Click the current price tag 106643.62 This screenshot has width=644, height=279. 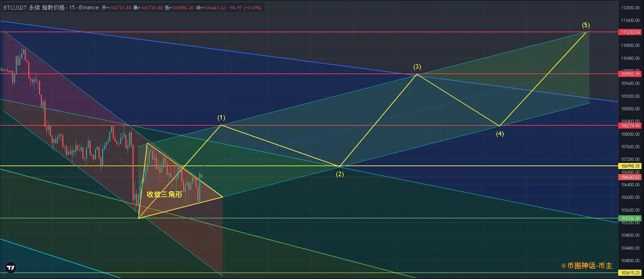630,177
